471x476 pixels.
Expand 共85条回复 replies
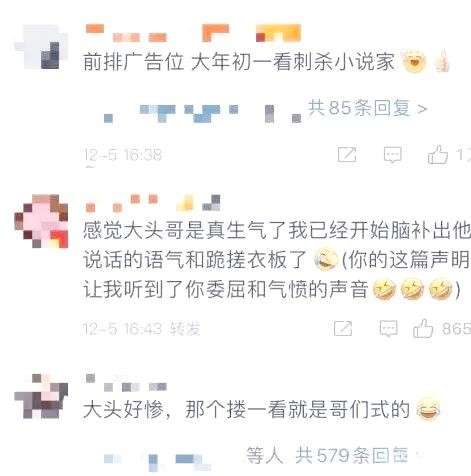(x=367, y=108)
